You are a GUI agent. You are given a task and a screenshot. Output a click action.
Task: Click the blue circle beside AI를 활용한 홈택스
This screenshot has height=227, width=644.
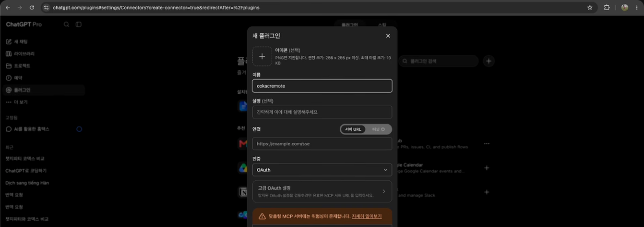pos(79,129)
